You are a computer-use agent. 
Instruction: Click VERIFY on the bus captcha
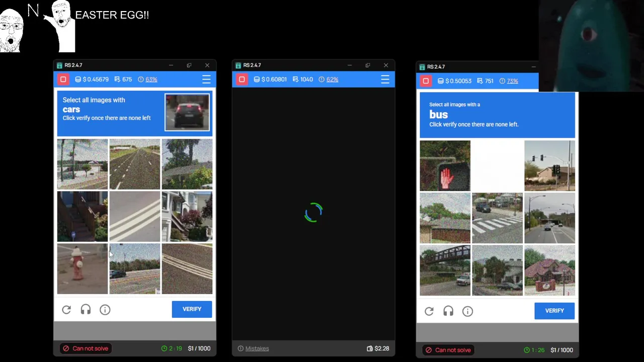[554, 311]
